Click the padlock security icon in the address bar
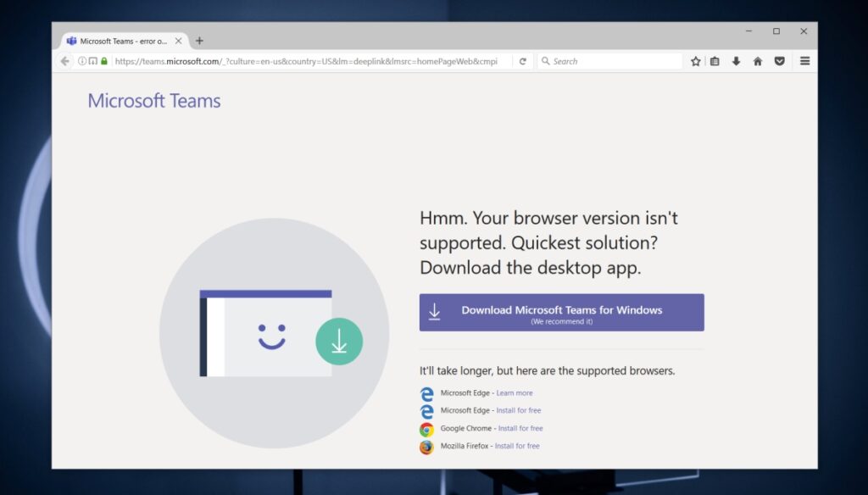 tap(103, 61)
